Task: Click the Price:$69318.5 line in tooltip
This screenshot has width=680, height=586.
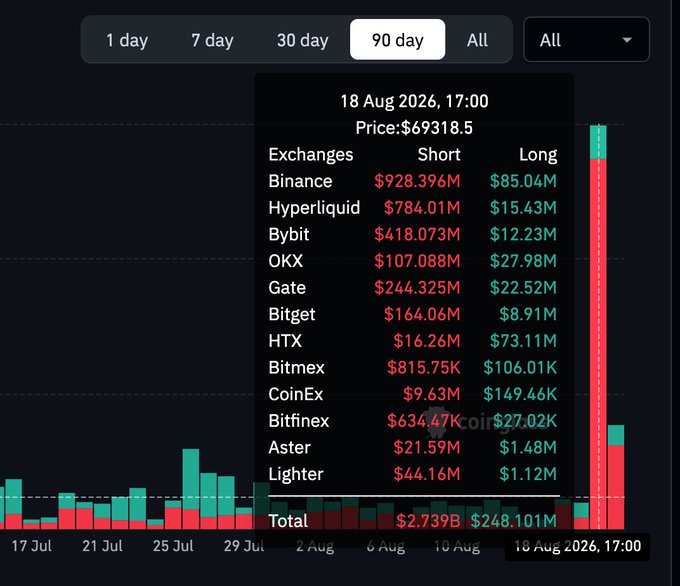Action: coord(414,128)
